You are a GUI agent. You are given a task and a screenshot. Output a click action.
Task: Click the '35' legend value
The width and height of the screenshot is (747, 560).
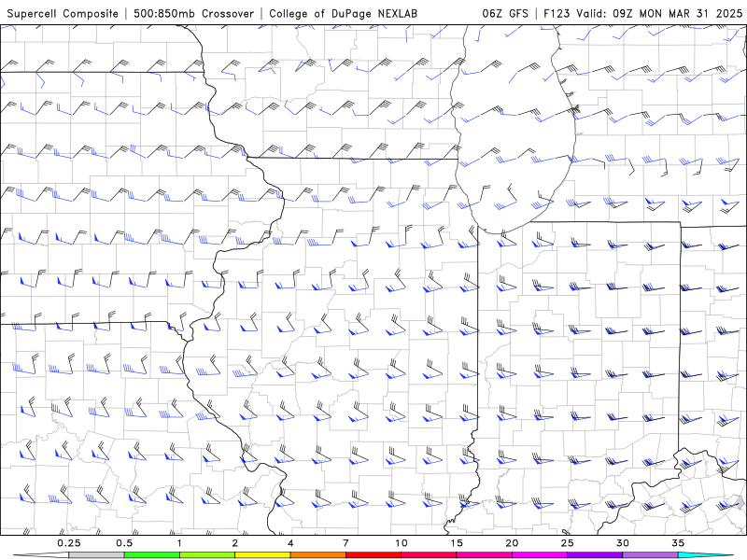[678, 543]
